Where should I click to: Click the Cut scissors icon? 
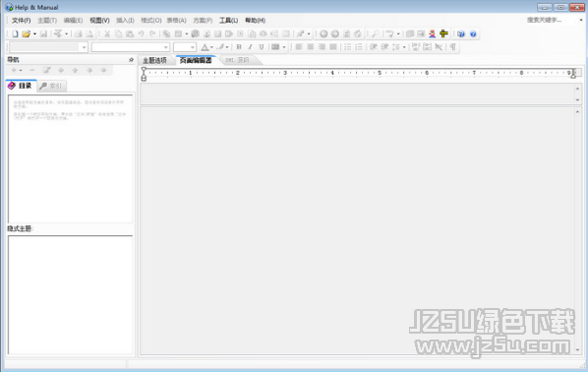pyautogui.click(x=107, y=34)
